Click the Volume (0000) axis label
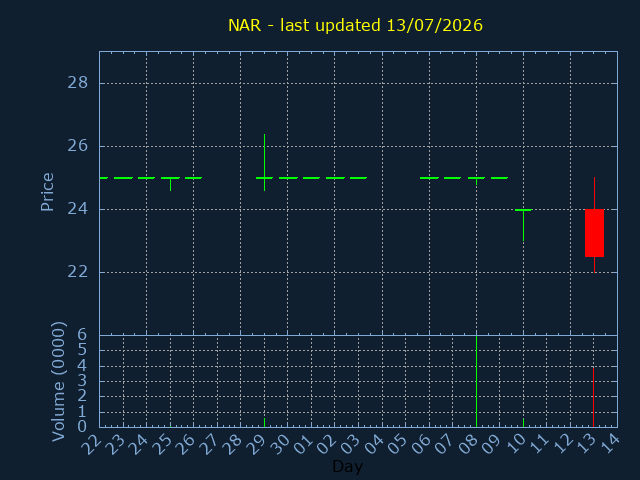The height and width of the screenshot is (480, 640). (x=59, y=381)
